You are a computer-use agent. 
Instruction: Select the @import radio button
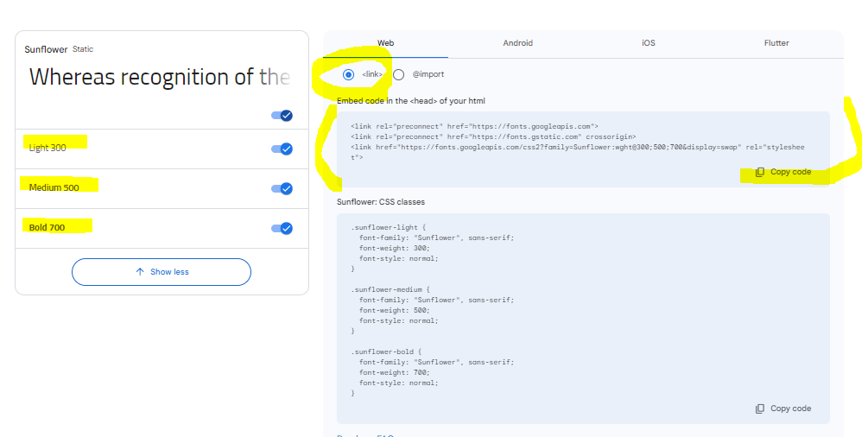398,75
